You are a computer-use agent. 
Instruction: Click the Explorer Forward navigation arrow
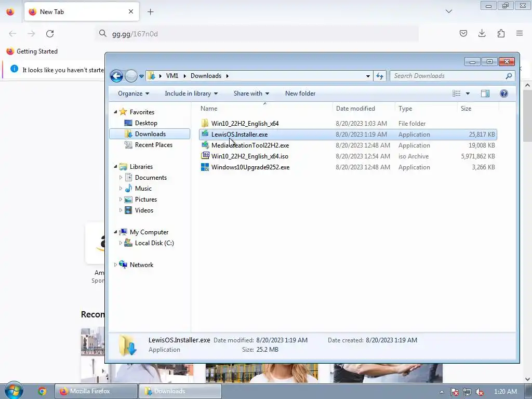pos(131,76)
